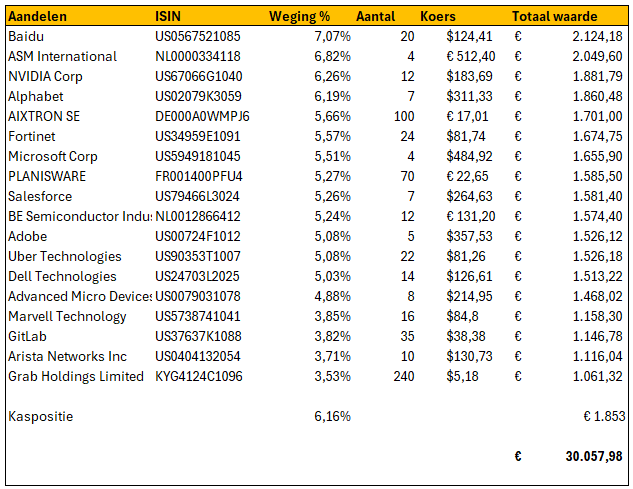The width and height of the screenshot is (633, 489).
Task: Select the Kaspositie weight 6,16%
Action: [332, 416]
